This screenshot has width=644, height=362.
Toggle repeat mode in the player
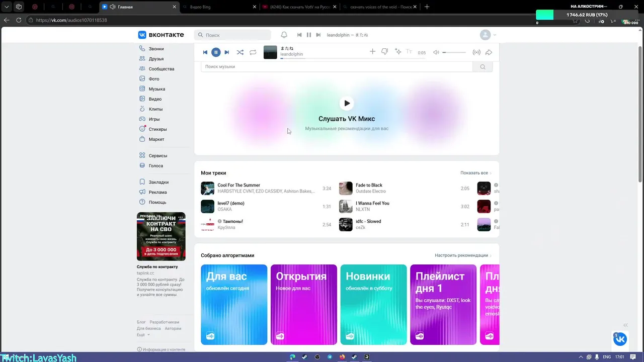point(253,52)
